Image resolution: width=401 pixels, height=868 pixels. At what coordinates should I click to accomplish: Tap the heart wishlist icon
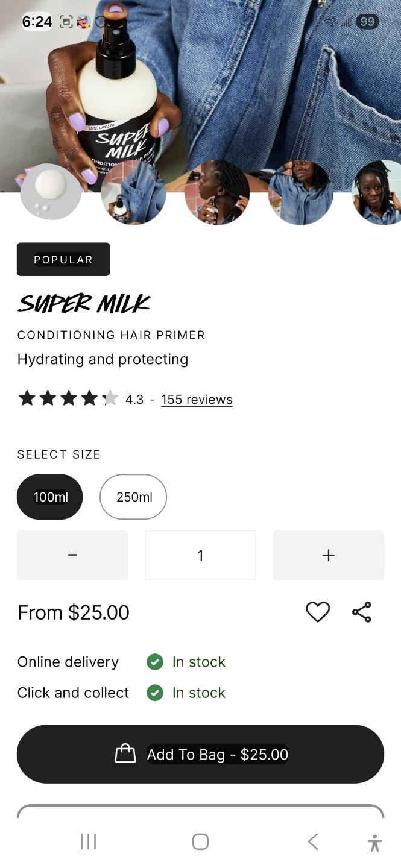pos(318,612)
